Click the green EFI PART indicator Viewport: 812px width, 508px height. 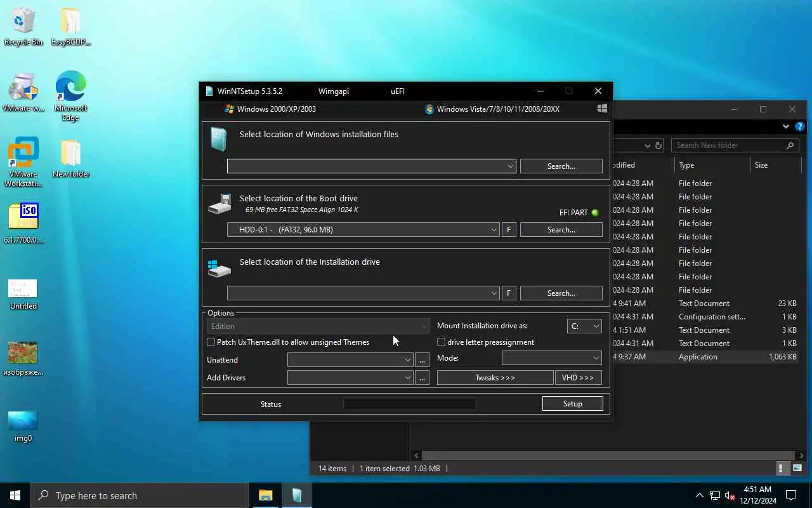pyautogui.click(x=595, y=213)
